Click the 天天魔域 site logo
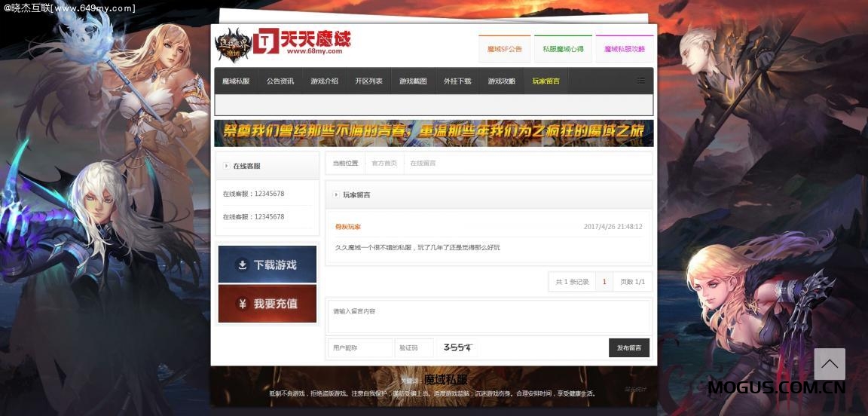 302,42
